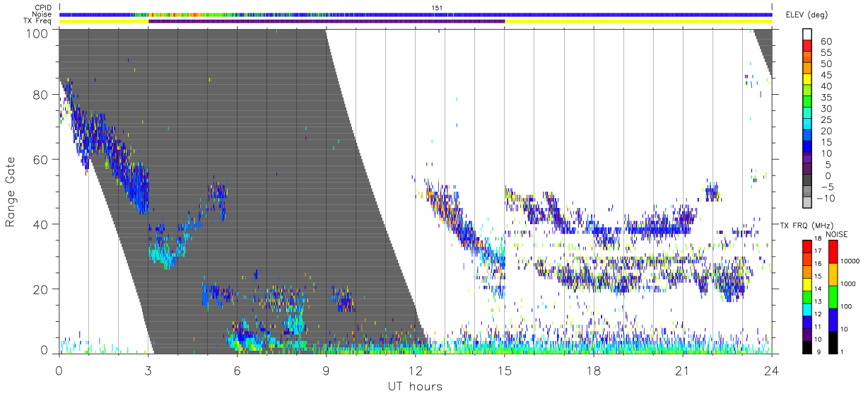Click the blue 10–100 NOISE swatch
Screen dimensions: 868x401
[833, 319]
